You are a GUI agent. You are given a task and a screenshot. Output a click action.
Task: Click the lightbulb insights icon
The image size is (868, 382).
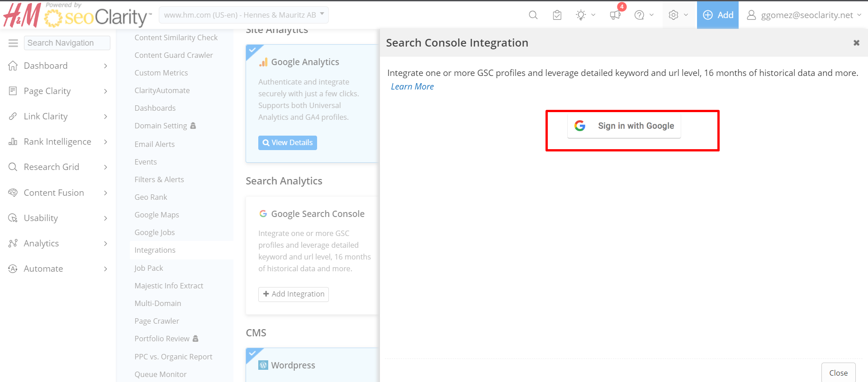click(x=581, y=15)
